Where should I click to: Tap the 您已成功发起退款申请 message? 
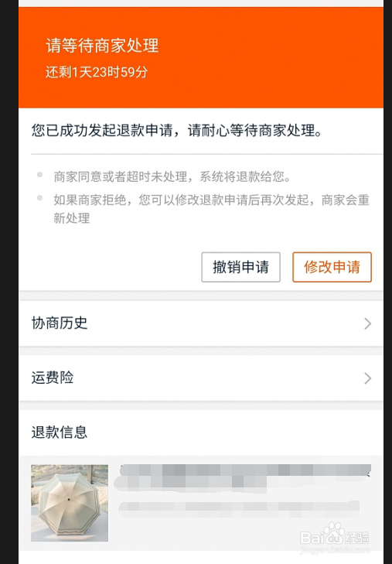coord(177,130)
